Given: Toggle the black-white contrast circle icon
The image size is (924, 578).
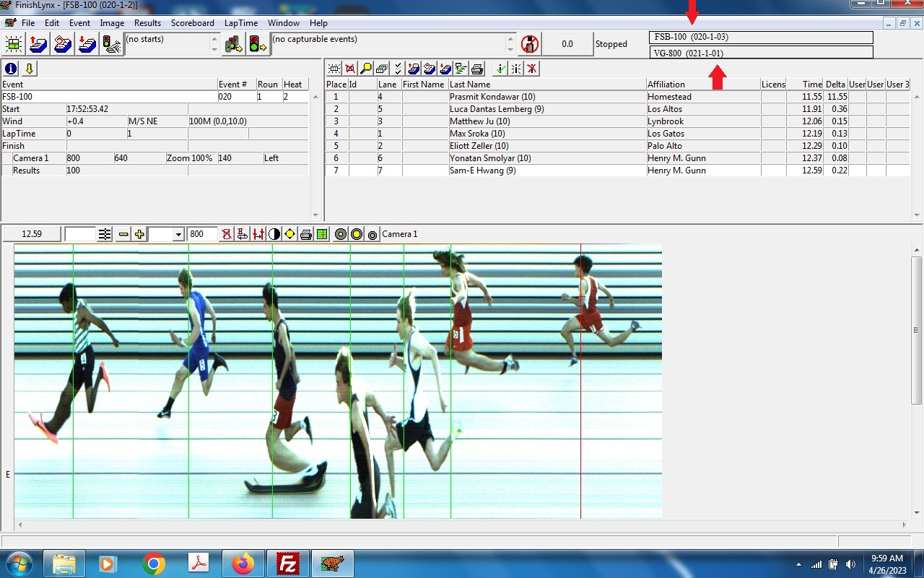Looking at the screenshot, I should pos(274,234).
